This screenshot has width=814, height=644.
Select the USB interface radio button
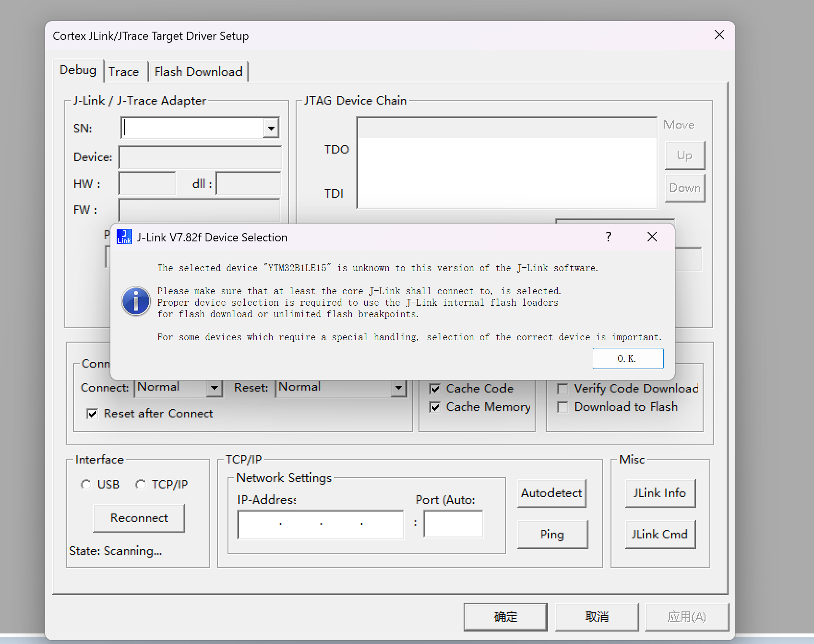[86, 485]
